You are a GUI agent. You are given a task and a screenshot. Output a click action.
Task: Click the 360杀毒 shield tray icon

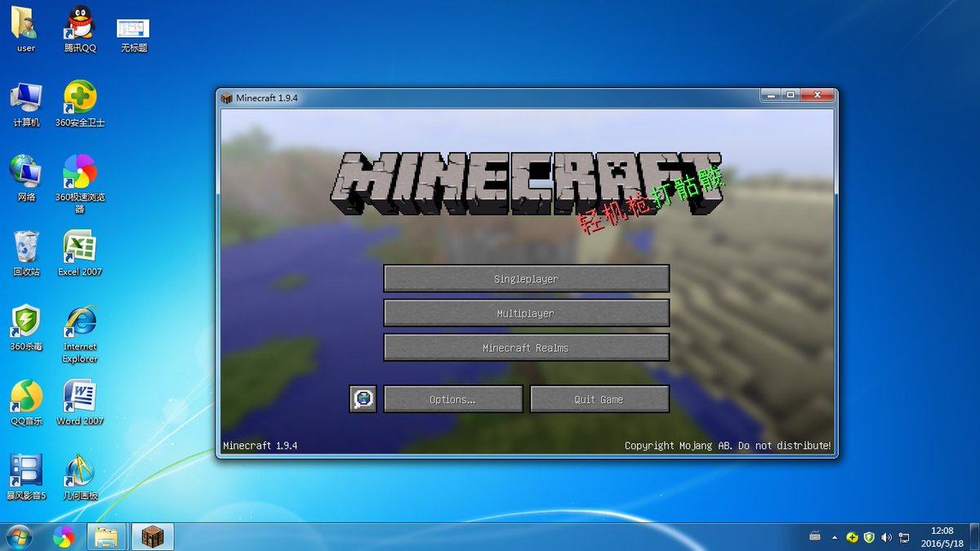click(869, 537)
